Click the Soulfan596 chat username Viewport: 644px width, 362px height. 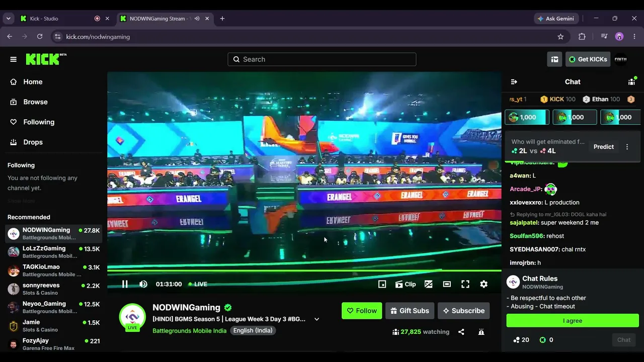coord(527,236)
